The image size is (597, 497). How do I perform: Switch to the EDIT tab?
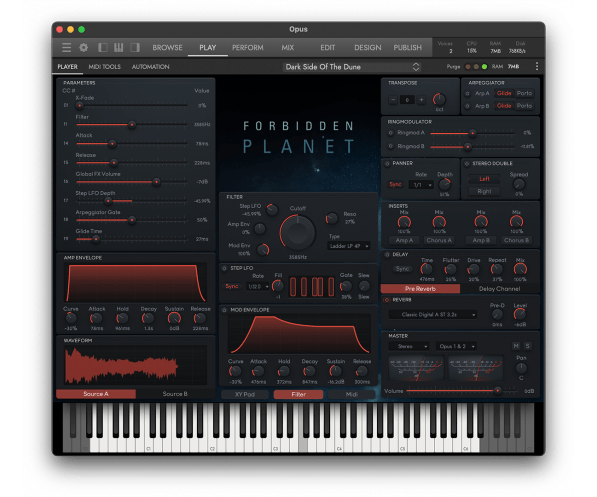click(327, 48)
